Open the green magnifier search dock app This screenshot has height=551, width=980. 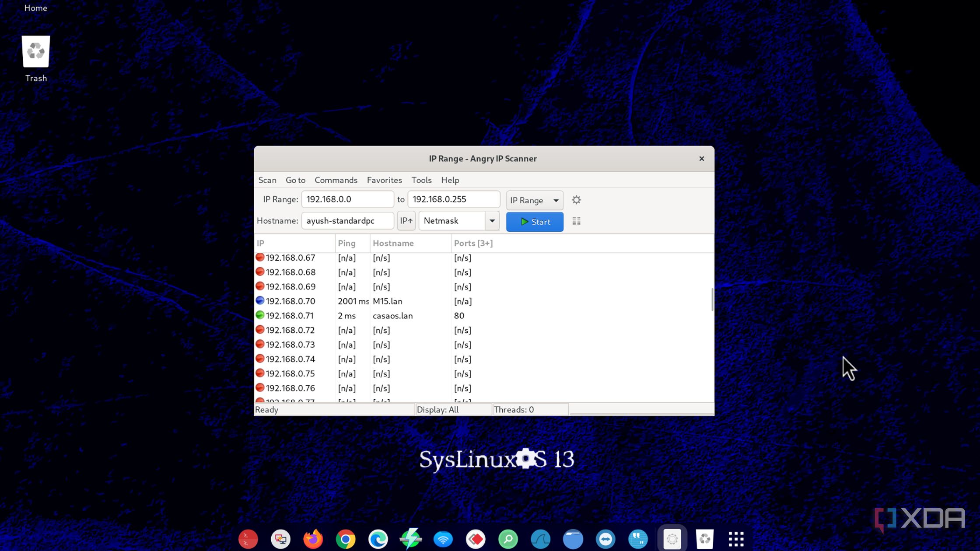point(508,539)
